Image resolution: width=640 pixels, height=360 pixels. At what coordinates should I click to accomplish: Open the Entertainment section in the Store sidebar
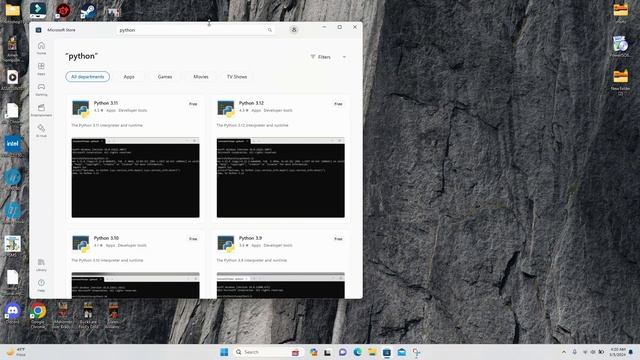(41, 110)
